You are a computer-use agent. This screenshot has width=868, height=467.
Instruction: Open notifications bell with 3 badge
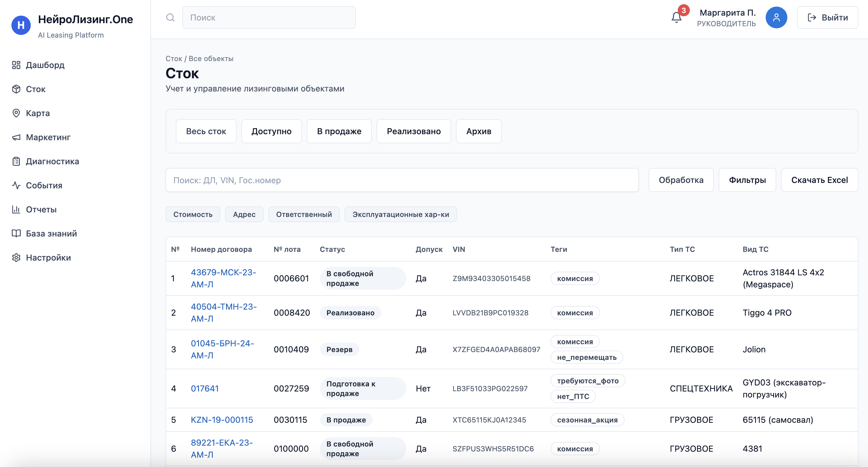676,17
